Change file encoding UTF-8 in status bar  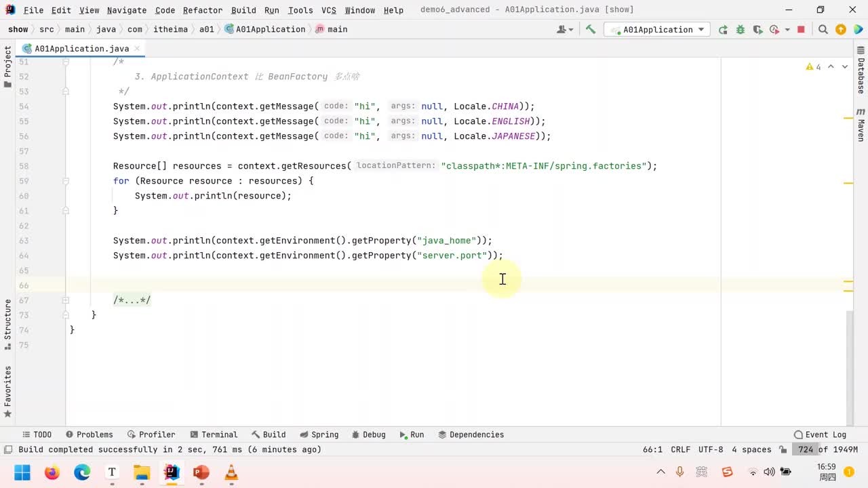click(x=711, y=449)
